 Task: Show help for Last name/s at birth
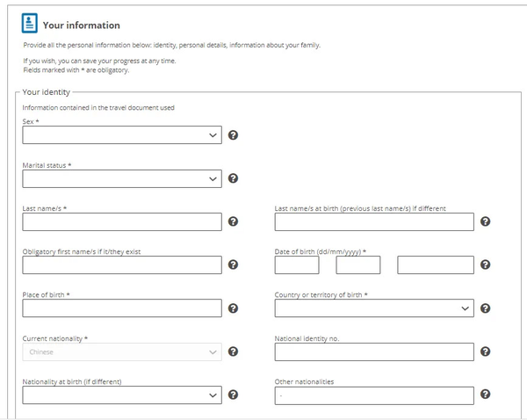click(486, 221)
